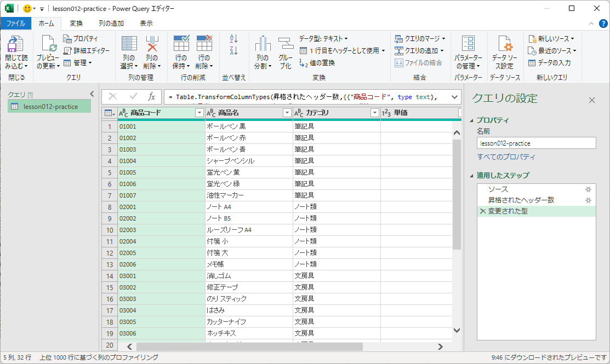
Task: Click the horizontal scrollbar right arrow
Action: pyautogui.click(x=441, y=346)
